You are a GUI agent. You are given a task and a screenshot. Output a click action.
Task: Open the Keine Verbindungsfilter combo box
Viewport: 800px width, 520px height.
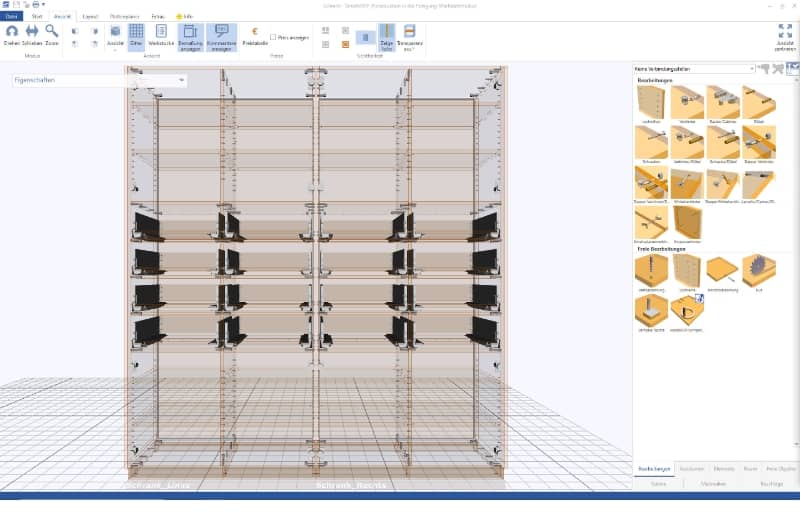coord(694,68)
